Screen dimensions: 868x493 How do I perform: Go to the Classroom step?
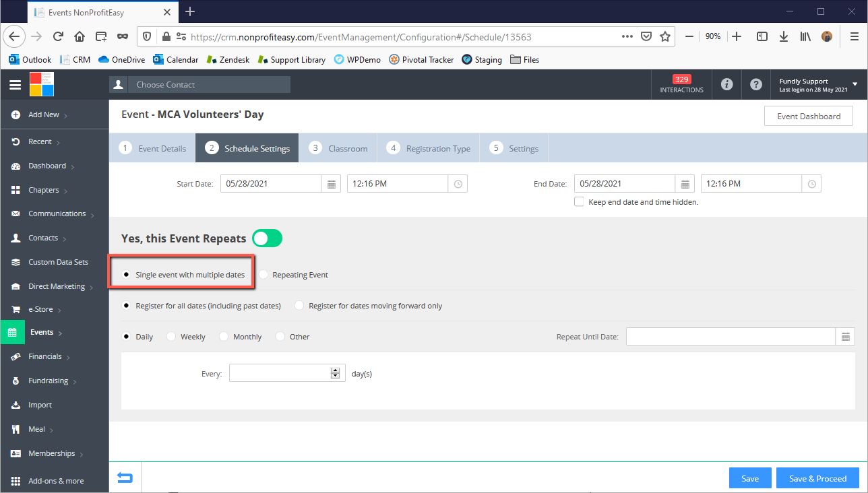coord(338,148)
